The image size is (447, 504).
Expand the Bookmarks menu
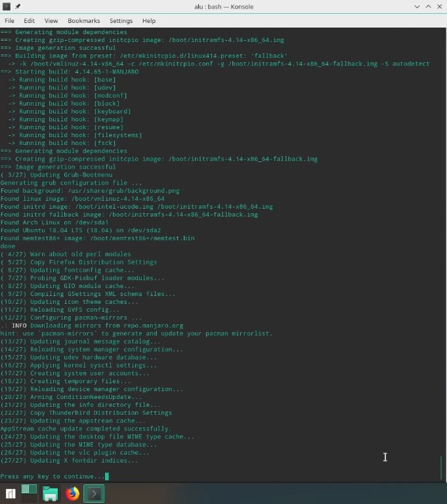[x=83, y=20]
